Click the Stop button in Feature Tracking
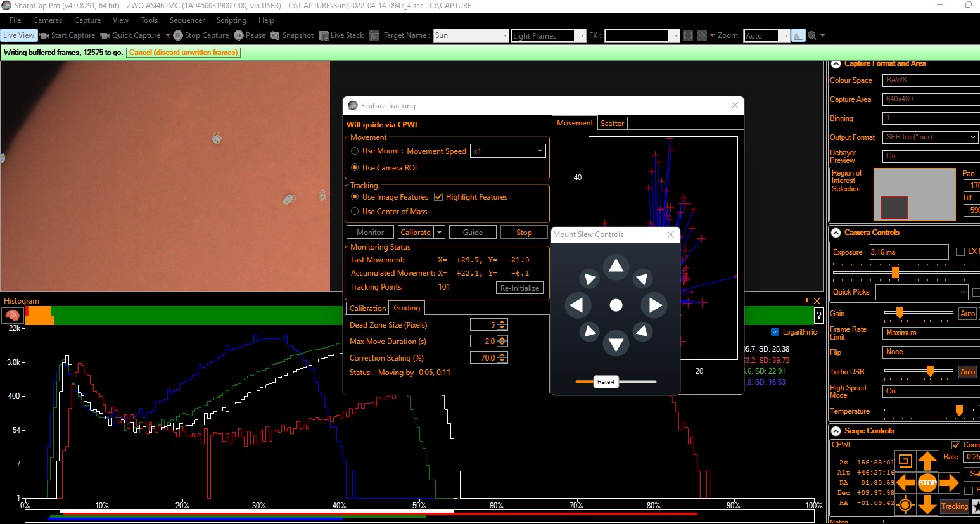The width and height of the screenshot is (980, 524). pos(524,233)
